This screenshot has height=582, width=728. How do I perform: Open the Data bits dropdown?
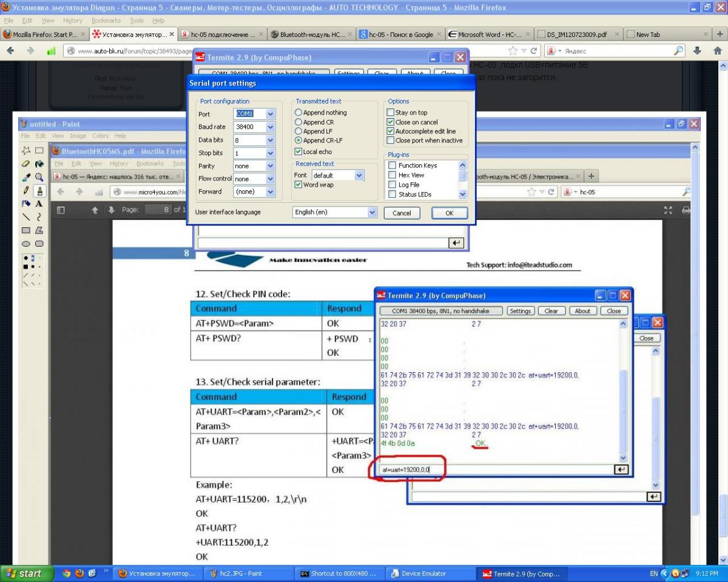271,140
